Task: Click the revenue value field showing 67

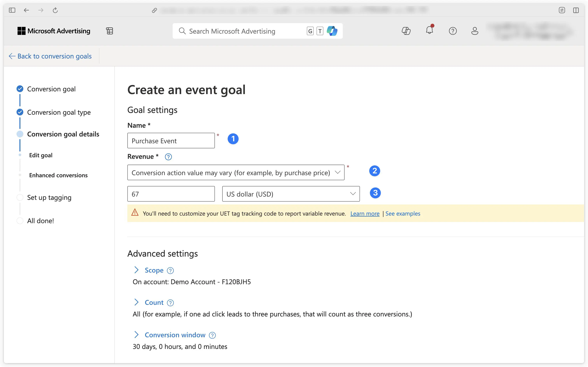Action: click(x=171, y=194)
